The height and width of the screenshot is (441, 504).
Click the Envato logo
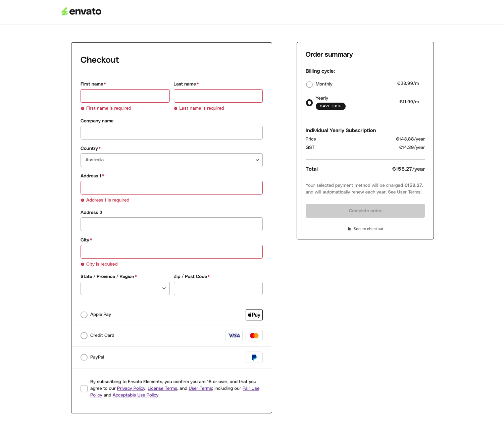81,11
